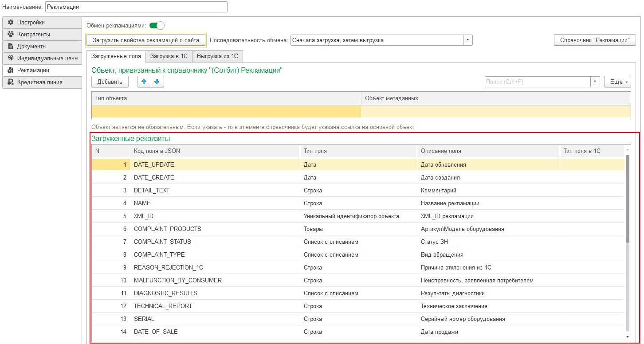This screenshot has width=644, height=344.
Task: Click the document icon beside Документы
Action: [x=11, y=47]
